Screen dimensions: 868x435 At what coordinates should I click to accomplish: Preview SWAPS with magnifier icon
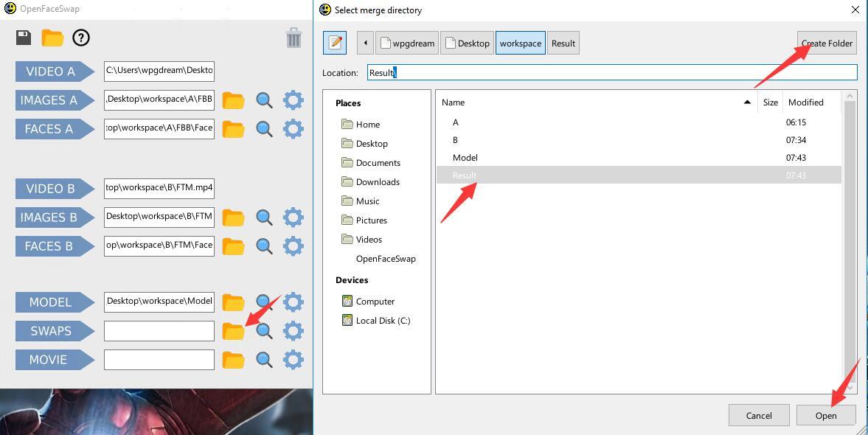pos(264,331)
